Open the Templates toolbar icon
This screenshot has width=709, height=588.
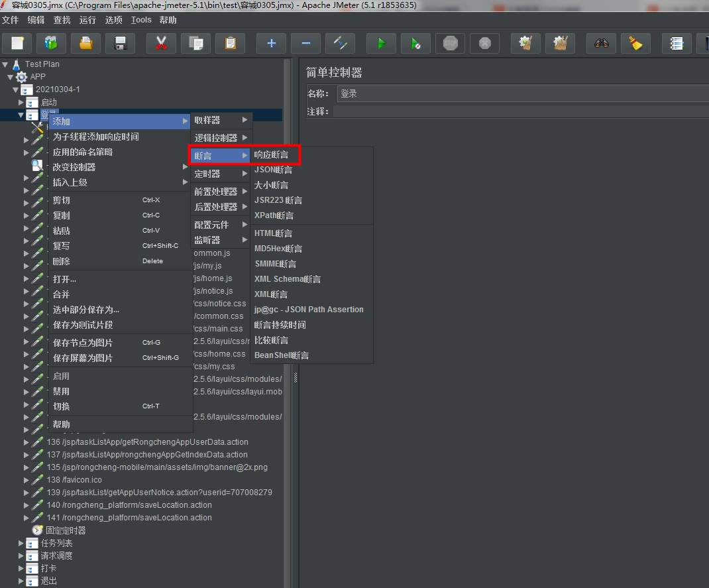[51, 44]
